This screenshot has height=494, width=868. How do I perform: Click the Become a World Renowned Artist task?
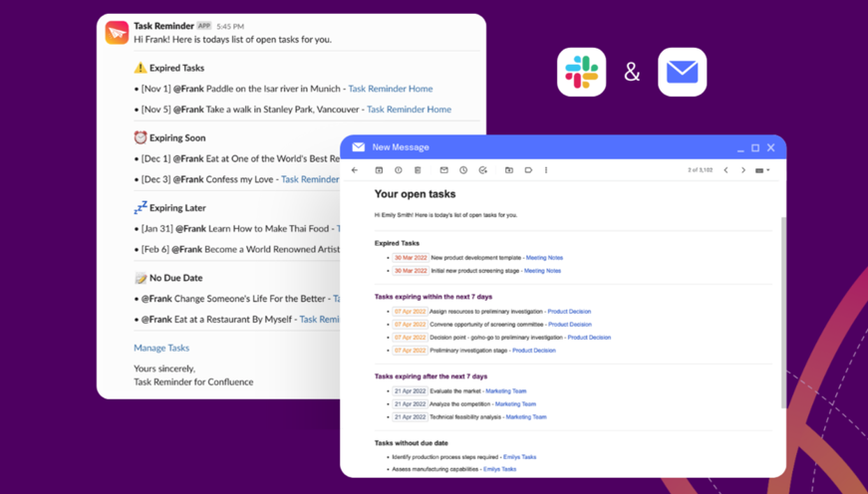[272, 249]
